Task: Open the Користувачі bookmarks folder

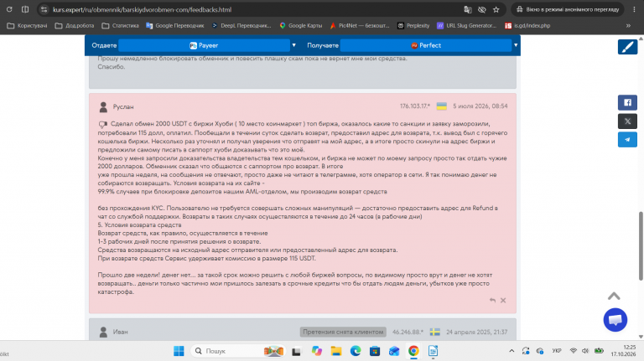Action: point(27,25)
